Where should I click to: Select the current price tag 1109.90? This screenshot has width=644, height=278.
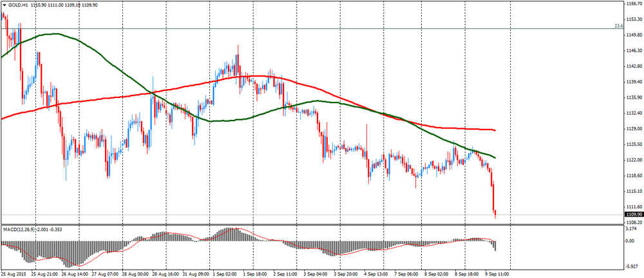633,215
